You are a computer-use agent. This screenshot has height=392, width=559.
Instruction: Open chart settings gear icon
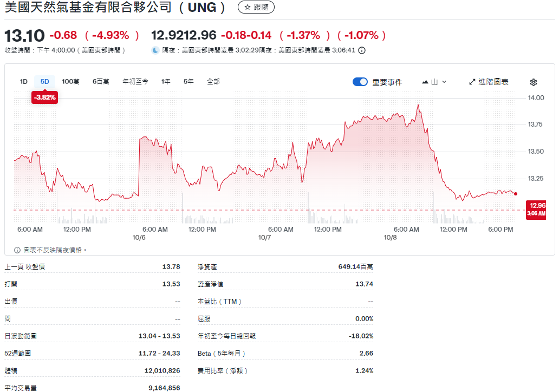(533, 82)
